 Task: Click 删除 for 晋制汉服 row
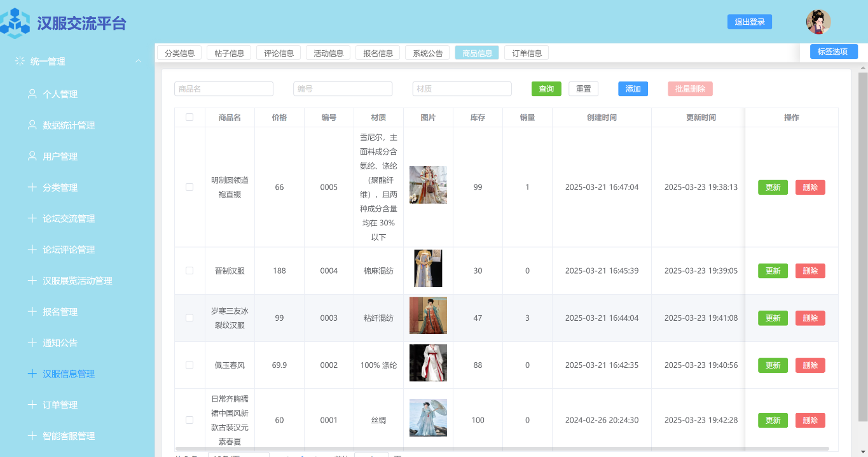tap(810, 271)
